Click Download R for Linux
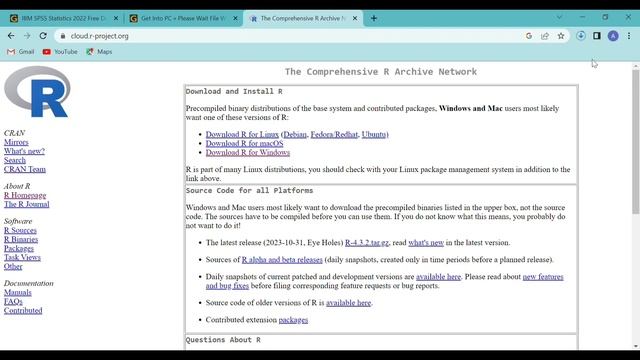Screen dimensions: 640x360 242,134
